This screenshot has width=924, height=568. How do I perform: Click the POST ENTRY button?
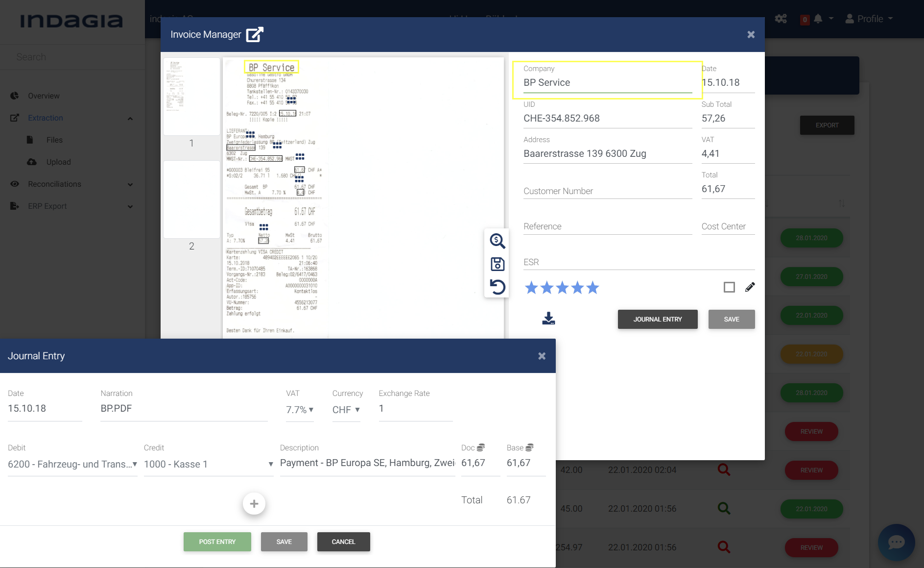(x=217, y=542)
